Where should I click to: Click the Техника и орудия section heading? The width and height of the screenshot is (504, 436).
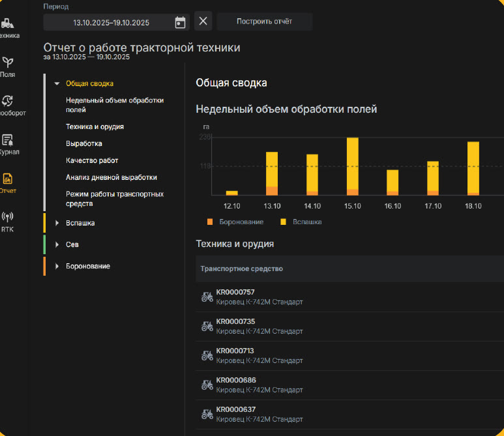(x=235, y=244)
